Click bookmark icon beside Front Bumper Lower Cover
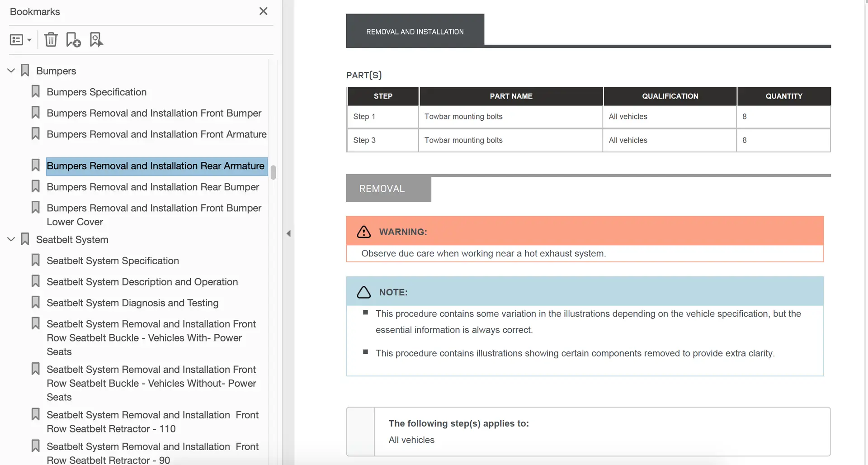The width and height of the screenshot is (868, 465). pyautogui.click(x=35, y=208)
